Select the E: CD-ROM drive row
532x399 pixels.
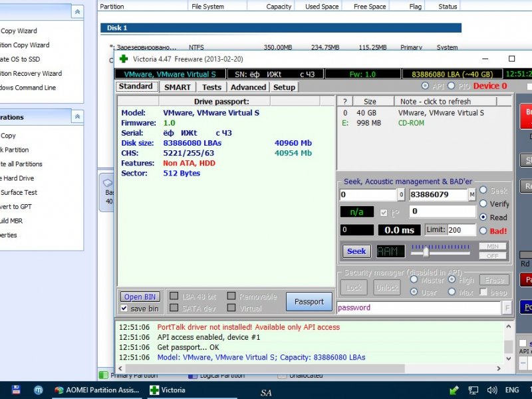424,123
